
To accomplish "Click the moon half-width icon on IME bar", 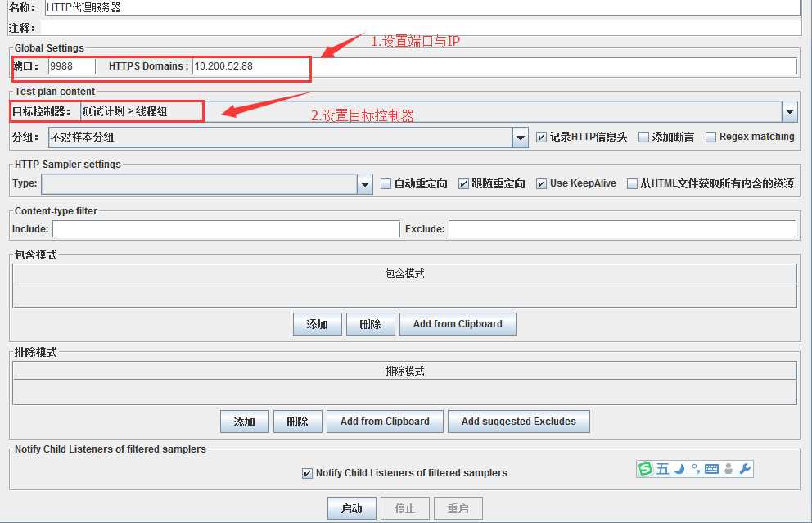I will point(679,469).
